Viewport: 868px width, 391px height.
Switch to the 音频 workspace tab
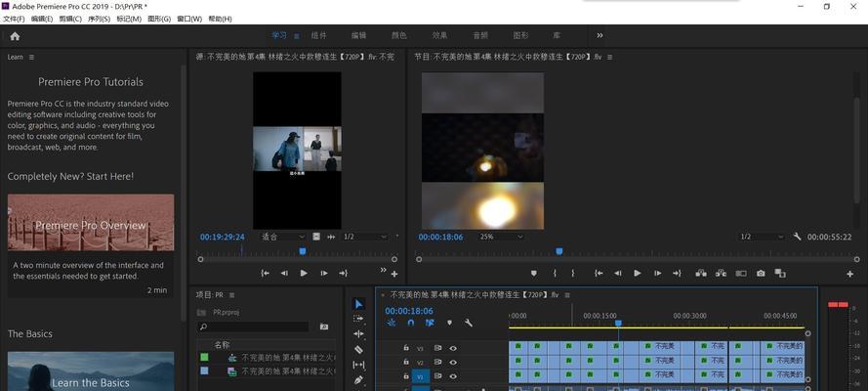tap(480, 35)
